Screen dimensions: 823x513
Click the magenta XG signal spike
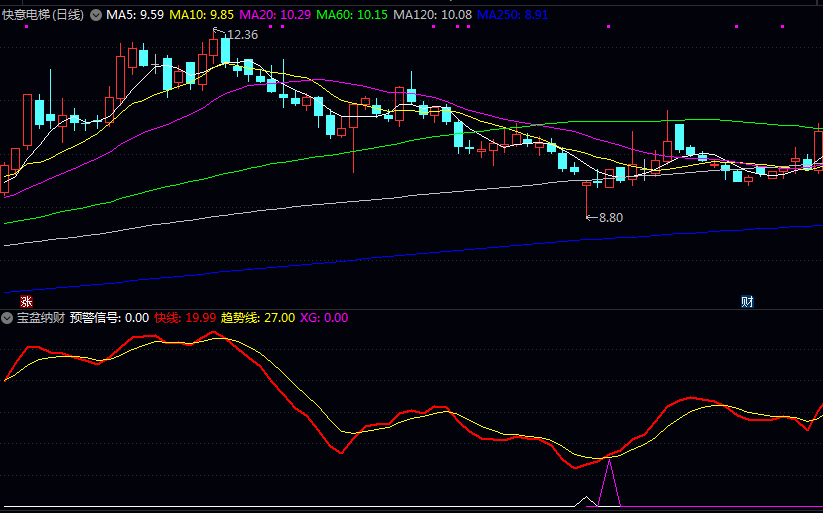609,483
